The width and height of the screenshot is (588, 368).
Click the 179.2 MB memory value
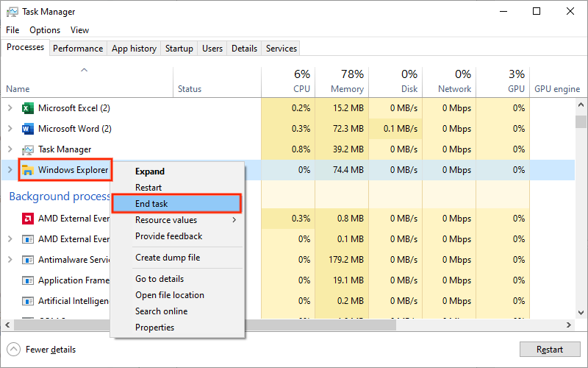coord(345,260)
